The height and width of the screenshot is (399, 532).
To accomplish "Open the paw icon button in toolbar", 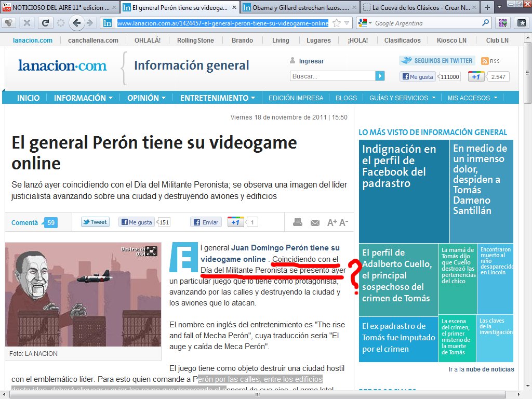I will point(8,23).
